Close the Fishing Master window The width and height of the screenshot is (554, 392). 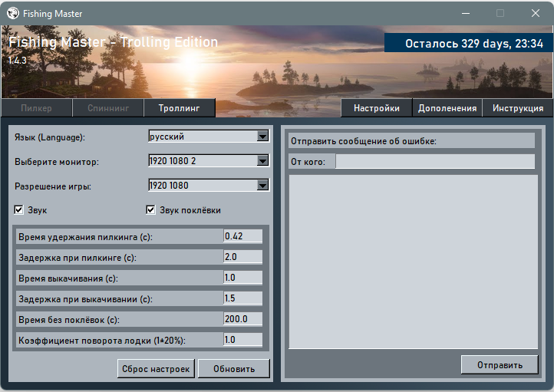click(536, 13)
